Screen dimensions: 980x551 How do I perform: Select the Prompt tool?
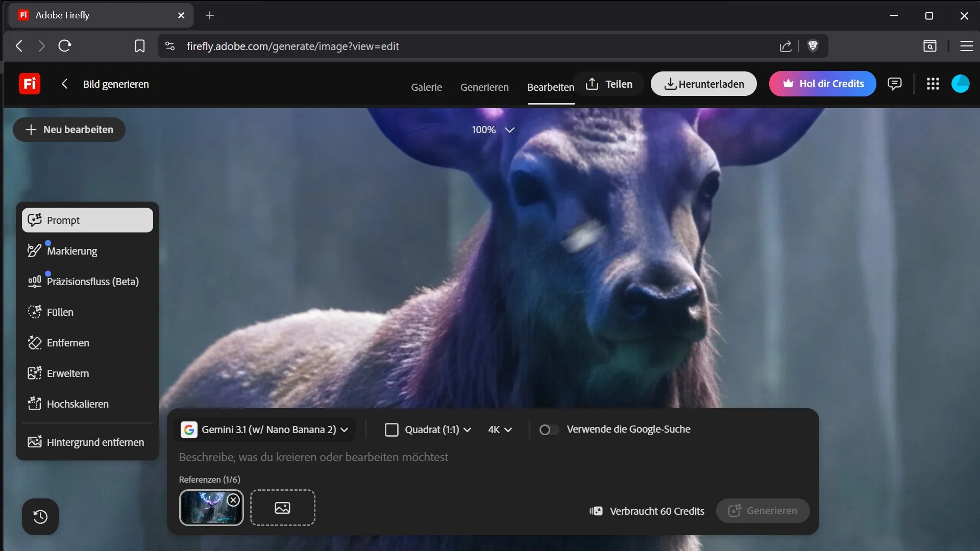(x=87, y=220)
